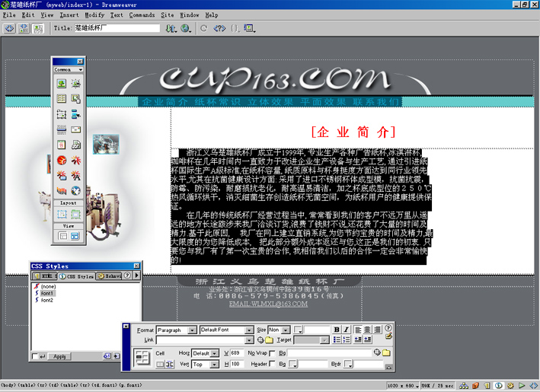Click the Bold button in Properties panel

(x=336, y=330)
